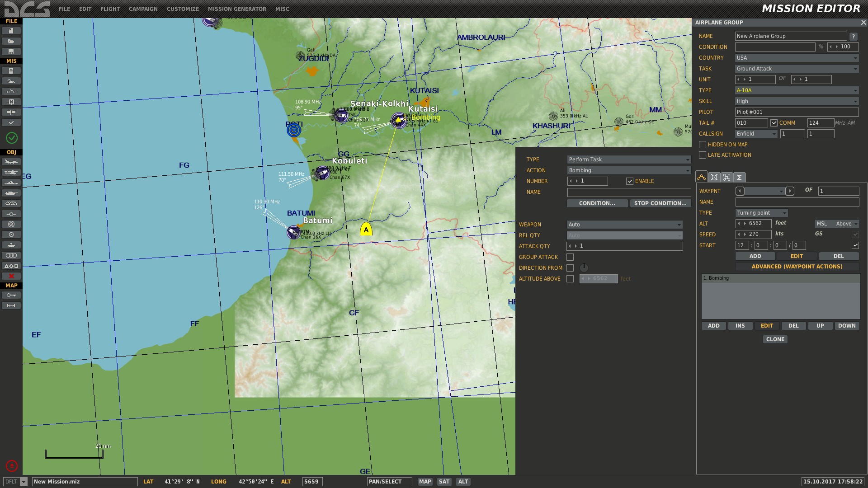Click the help question-mark button beside Name

[x=854, y=36]
